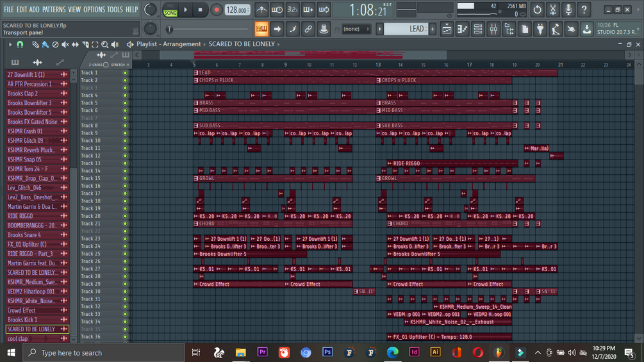Open Photoshop from the taskbar
Screen dimensions: 644x362
(327, 352)
